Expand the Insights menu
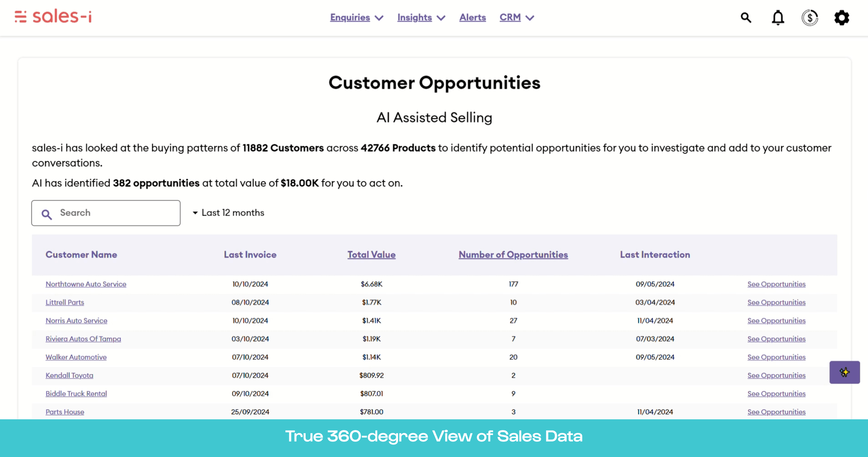Image resolution: width=868 pixels, height=457 pixels. [x=421, y=17]
